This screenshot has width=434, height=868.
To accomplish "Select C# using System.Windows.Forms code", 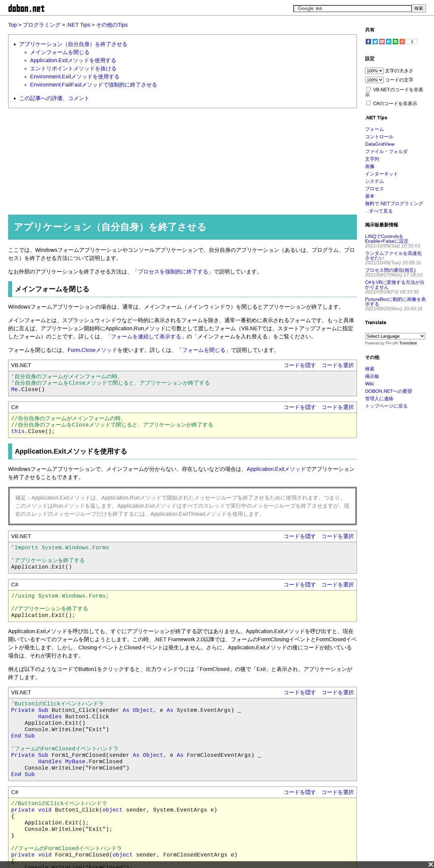I will click(x=338, y=585).
